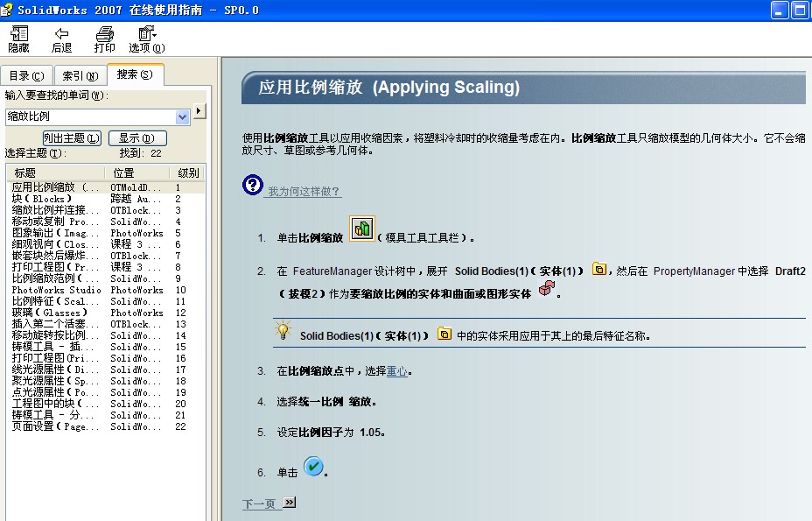
Task: Click the 显示 (Display) button
Action: tap(137, 137)
